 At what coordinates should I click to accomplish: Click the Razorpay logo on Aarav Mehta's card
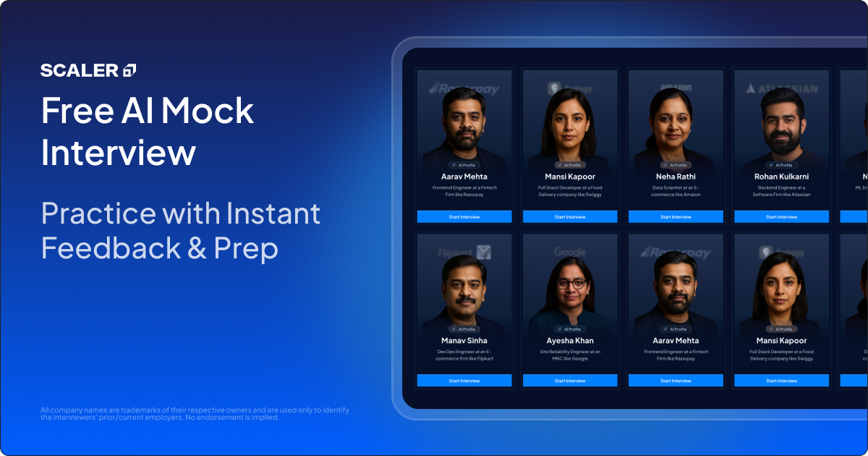pos(464,88)
